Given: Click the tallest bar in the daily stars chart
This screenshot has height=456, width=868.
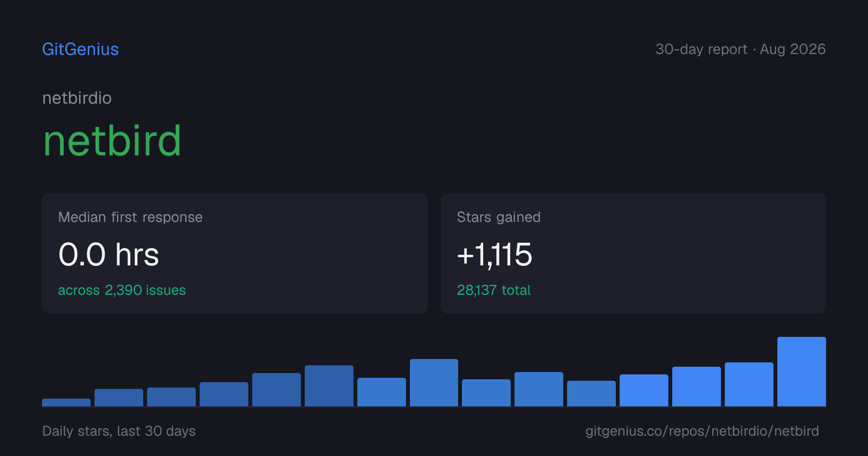Looking at the screenshot, I should pos(801,372).
